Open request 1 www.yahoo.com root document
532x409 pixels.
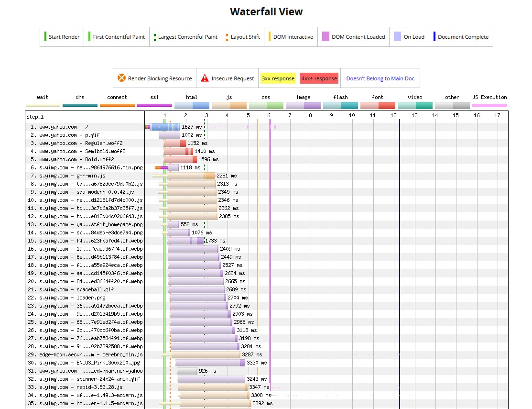(60, 127)
